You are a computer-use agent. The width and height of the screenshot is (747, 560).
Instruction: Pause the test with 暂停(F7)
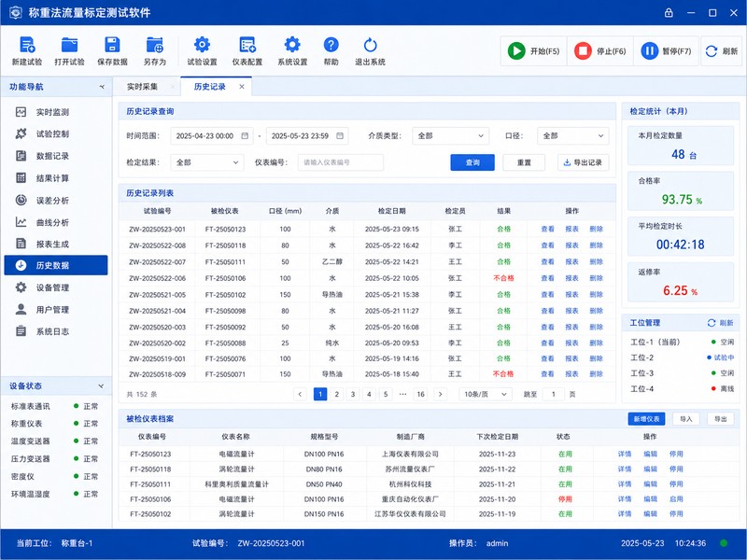point(666,51)
